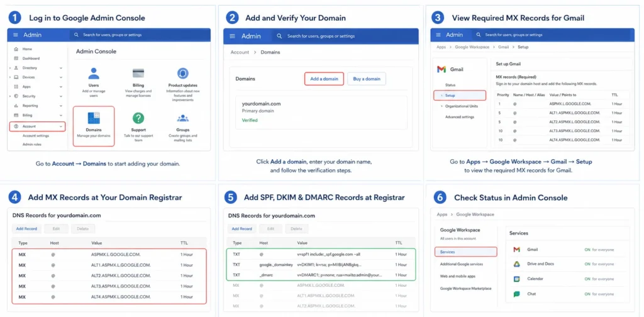Click the Chat service icon
Viewport: 644px width, 317px height.
[x=517, y=294]
